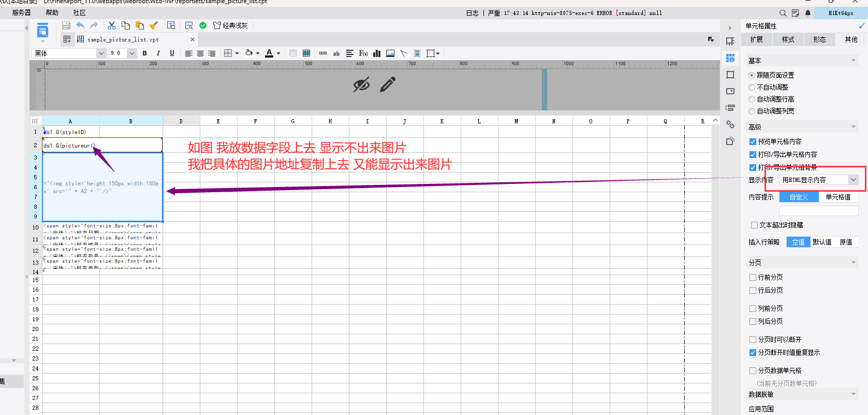Toggle bold formatting

[x=145, y=53]
